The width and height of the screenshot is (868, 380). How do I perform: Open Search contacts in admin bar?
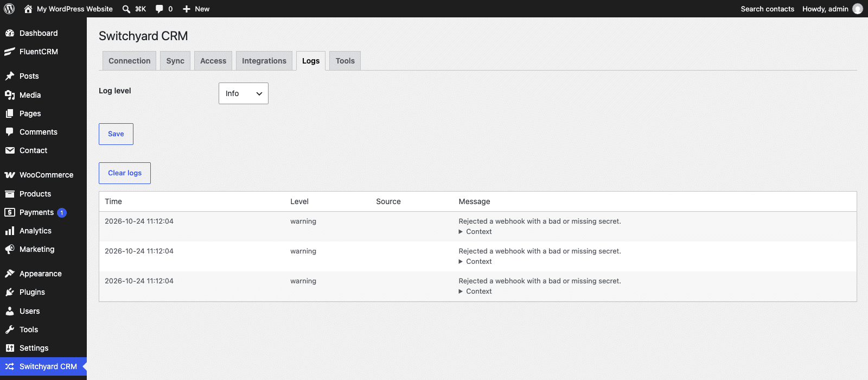(768, 9)
